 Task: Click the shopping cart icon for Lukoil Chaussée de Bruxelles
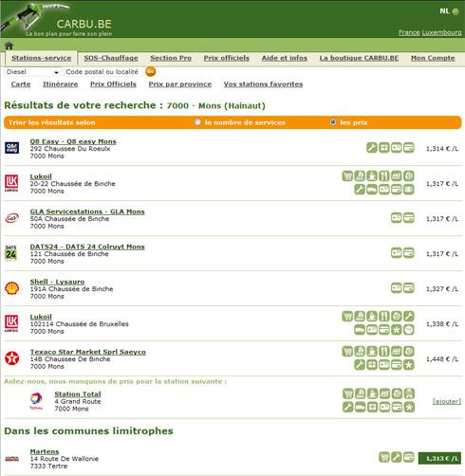coord(347,317)
